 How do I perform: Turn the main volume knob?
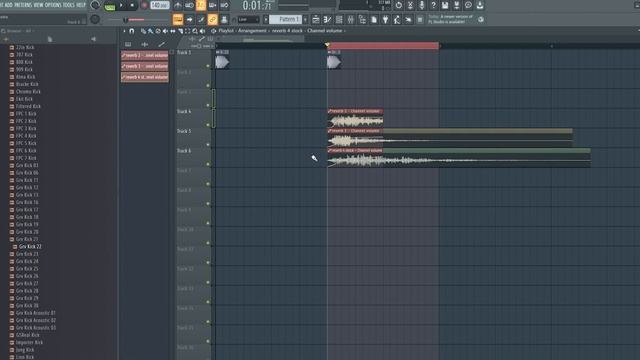(95, 5)
